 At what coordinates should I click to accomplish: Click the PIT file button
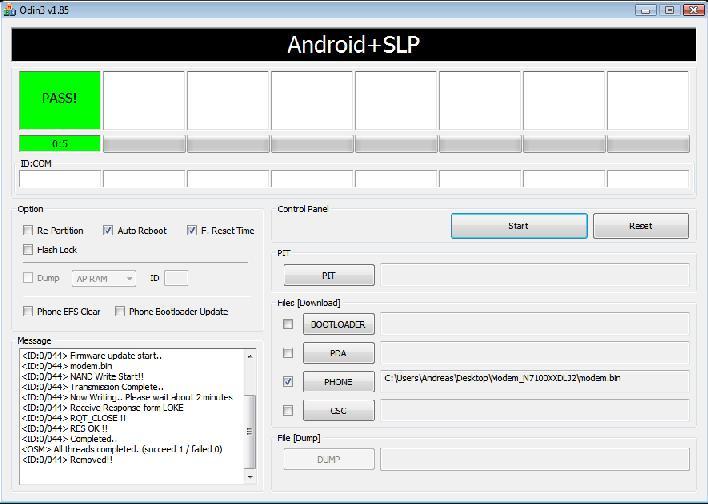(329, 275)
